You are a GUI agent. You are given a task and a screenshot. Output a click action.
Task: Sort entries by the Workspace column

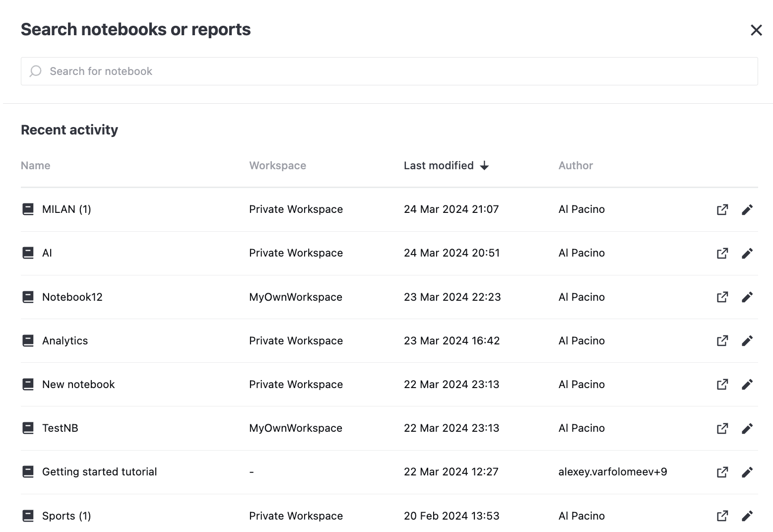pos(277,165)
